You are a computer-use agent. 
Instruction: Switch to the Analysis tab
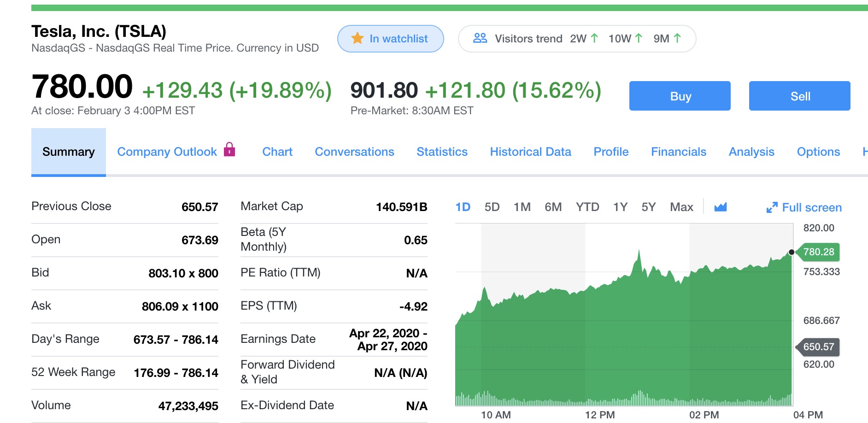click(x=752, y=152)
